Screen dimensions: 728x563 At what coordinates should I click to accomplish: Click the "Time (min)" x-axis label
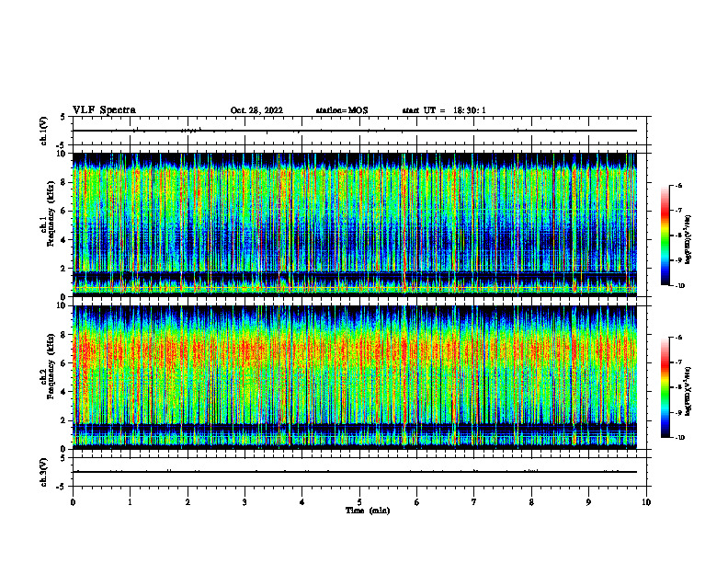tap(368, 511)
